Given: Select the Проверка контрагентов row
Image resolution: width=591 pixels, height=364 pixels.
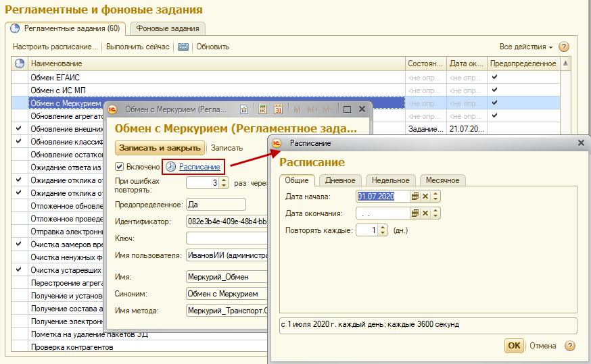Looking at the screenshot, I should [x=139, y=347].
